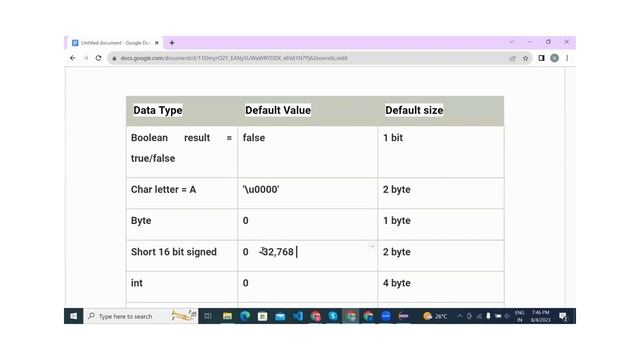The width and height of the screenshot is (640, 360).
Task: Open the Short row cell dropdown arrow
Action: 372,246
